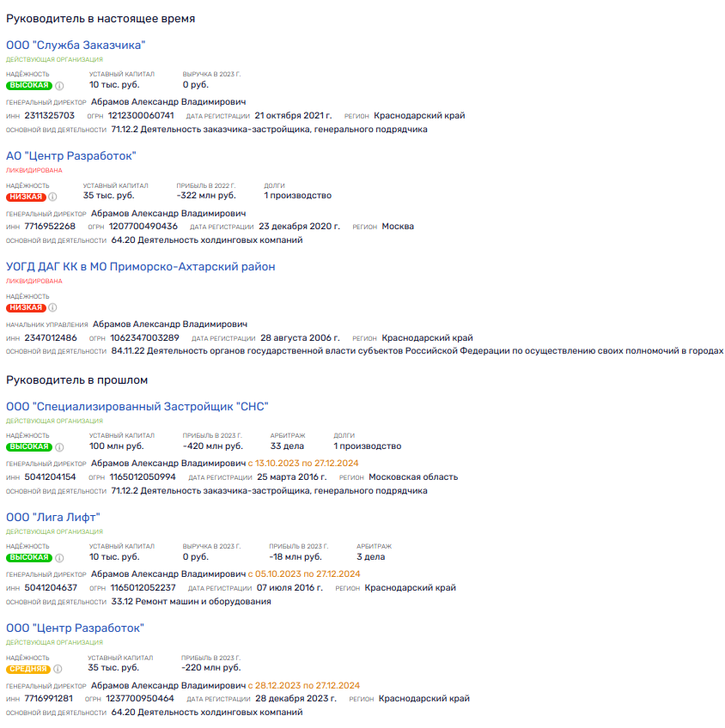
Task: Click the 33 дела arbitration value
Action: pos(287,446)
